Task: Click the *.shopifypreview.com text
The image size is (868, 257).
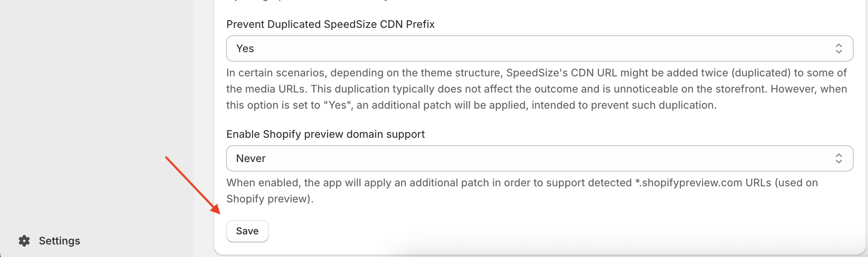Action: 688,183
